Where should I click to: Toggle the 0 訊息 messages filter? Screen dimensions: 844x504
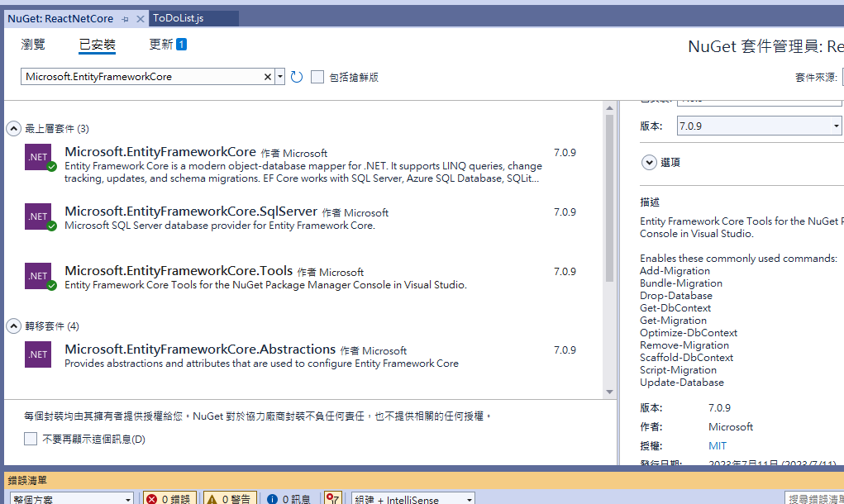coord(289,499)
